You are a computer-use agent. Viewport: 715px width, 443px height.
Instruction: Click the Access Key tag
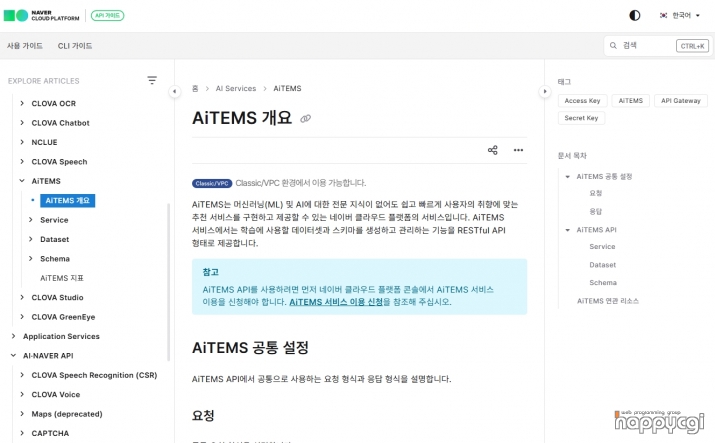pyautogui.click(x=582, y=101)
